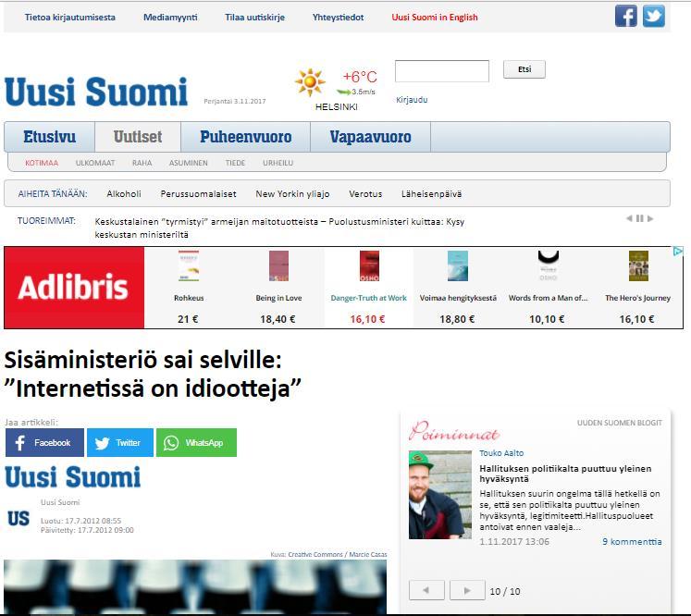
Task: Click the Creative Commons / Marcio Casas photo credit
Action: [337, 554]
